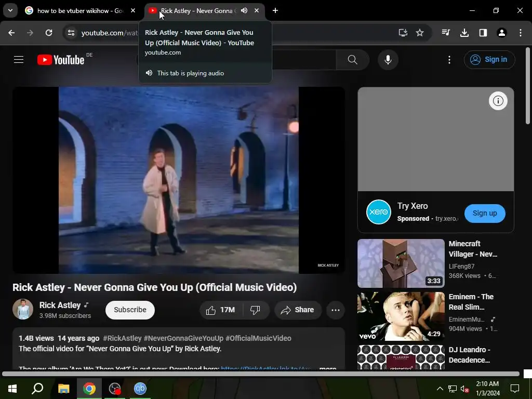
Task: Open the #RickAstley hashtag
Action: point(122,338)
